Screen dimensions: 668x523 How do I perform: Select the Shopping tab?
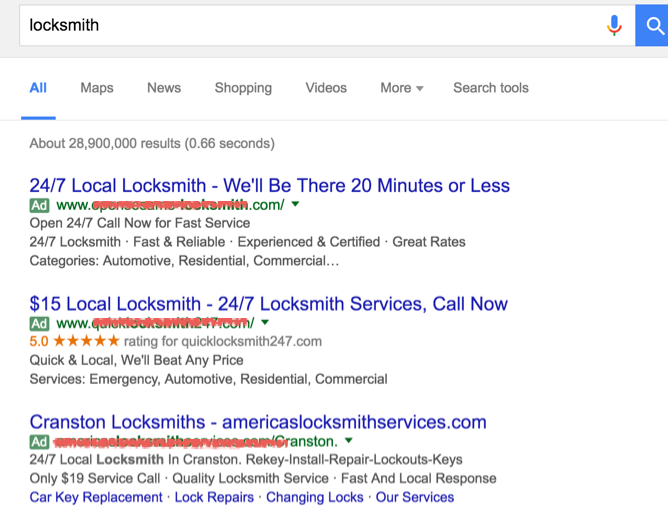pos(243,88)
